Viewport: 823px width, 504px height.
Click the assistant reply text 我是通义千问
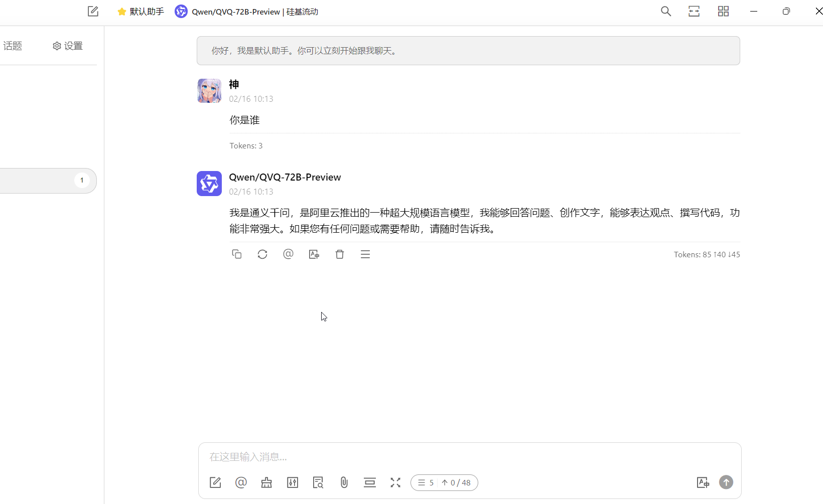coord(485,221)
